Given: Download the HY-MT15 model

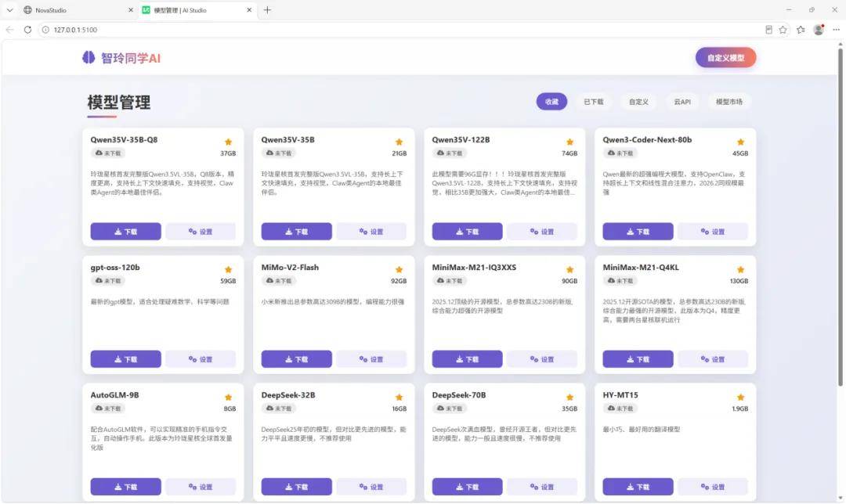Looking at the screenshot, I should click(638, 487).
